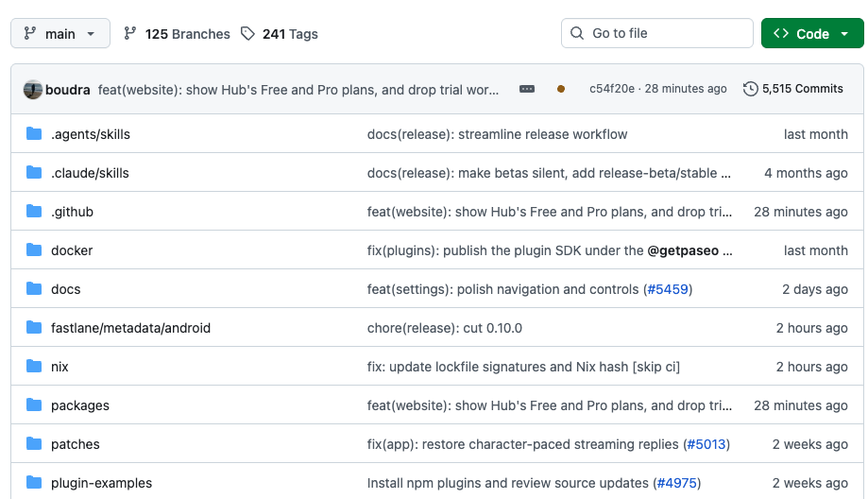
Task: Click the folder icon for .claude/skills
Action: click(34, 172)
